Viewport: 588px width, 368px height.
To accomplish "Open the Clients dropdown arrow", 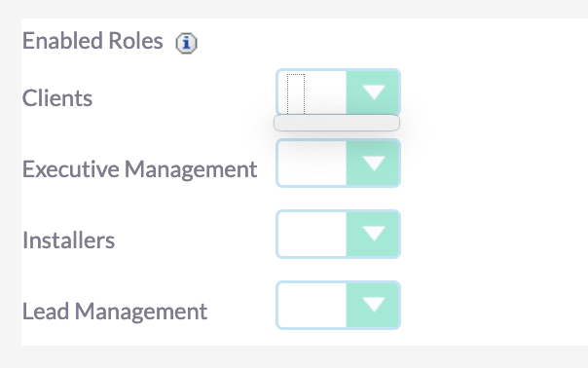I will point(373,92).
